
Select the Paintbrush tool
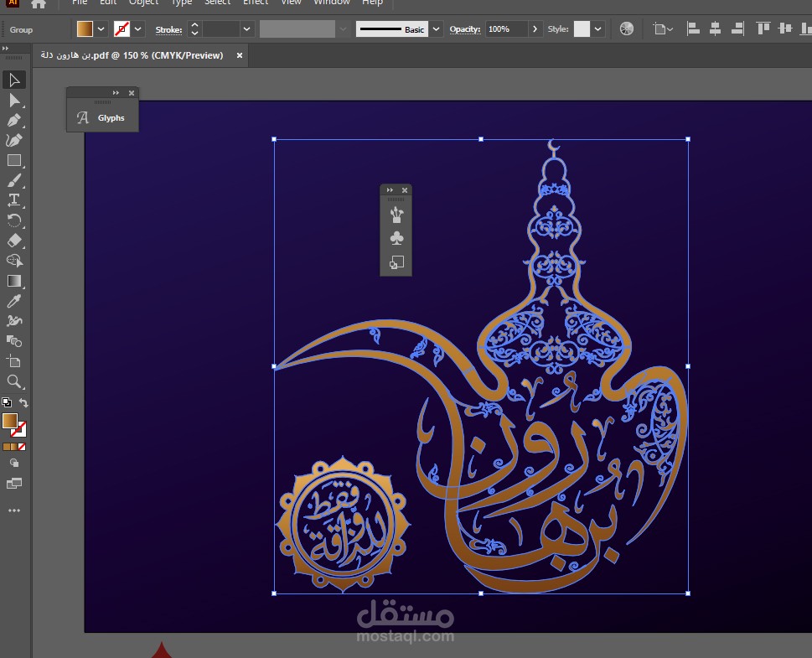point(14,180)
